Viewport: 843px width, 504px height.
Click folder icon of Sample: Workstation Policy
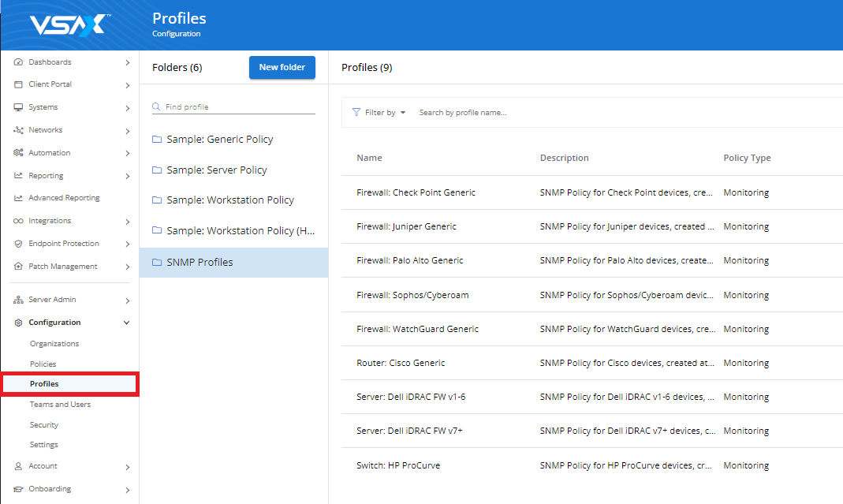[x=157, y=200]
